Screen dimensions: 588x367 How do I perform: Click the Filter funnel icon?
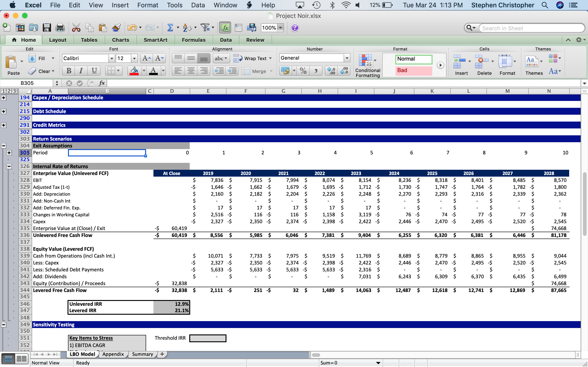point(205,28)
